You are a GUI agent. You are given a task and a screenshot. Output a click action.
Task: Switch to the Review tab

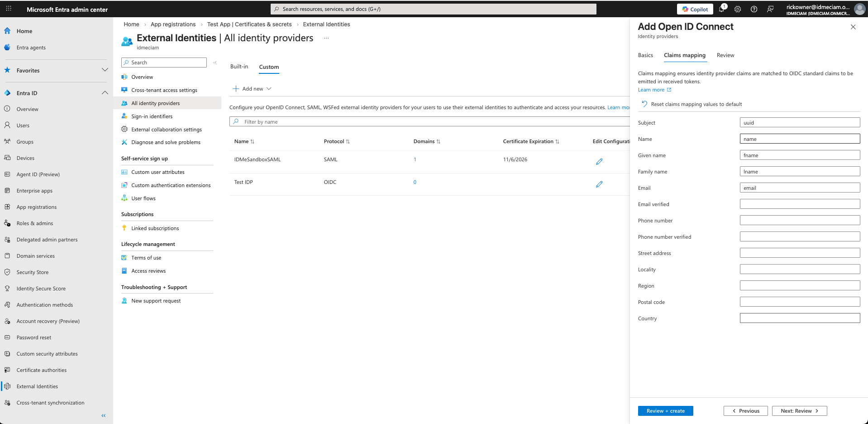[x=725, y=55]
